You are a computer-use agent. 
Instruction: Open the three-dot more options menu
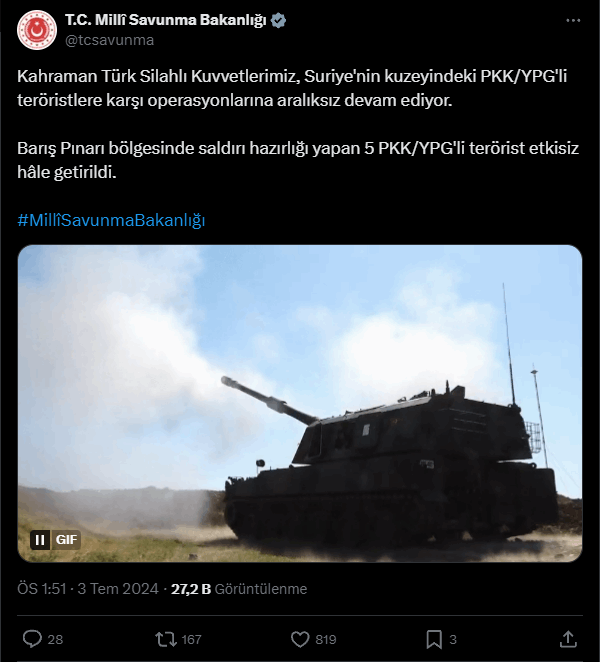[573, 20]
